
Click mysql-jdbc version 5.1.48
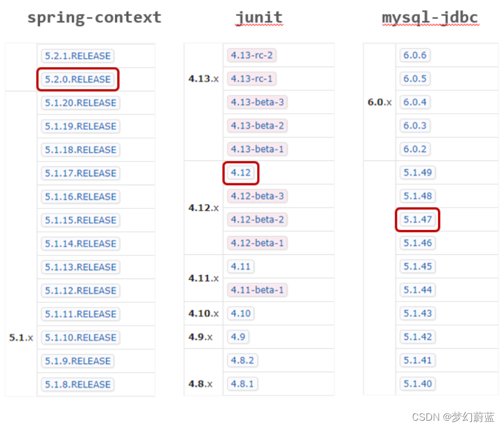pos(417,196)
